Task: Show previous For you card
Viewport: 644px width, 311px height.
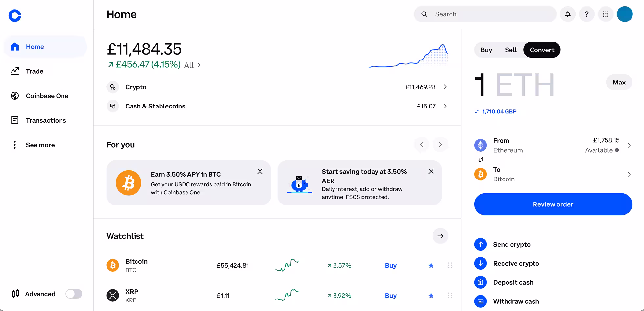Action: coord(422,144)
